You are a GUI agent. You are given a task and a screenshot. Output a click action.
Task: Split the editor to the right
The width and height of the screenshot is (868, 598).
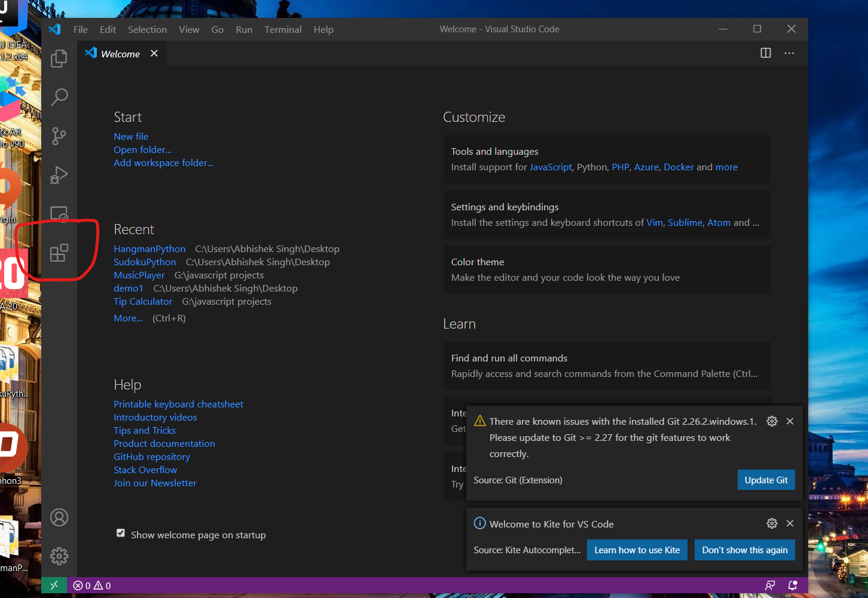[766, 53]
